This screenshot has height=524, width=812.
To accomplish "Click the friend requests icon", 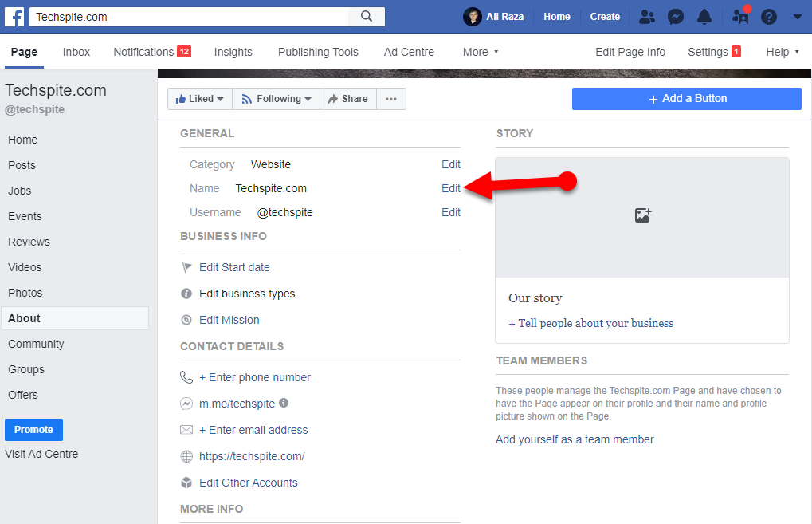I will tap(647, 16).
